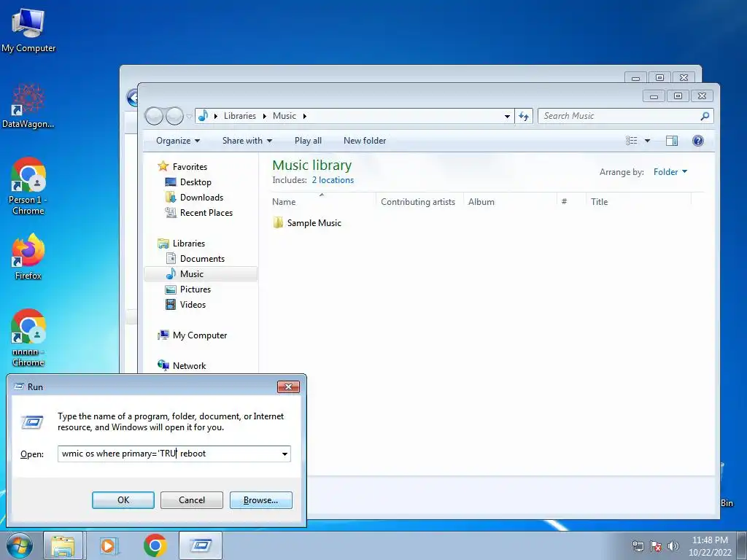This screenshot has height=560, width=747.
Task: Click Play all in the toolbar
Action: pyautogui.click(x=308, y=141)
